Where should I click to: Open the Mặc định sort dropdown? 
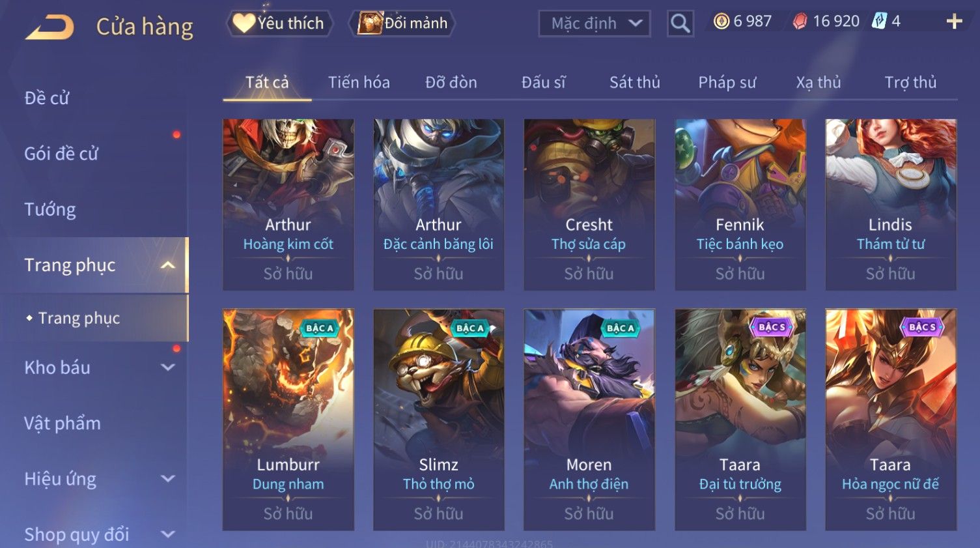[595, 23]
